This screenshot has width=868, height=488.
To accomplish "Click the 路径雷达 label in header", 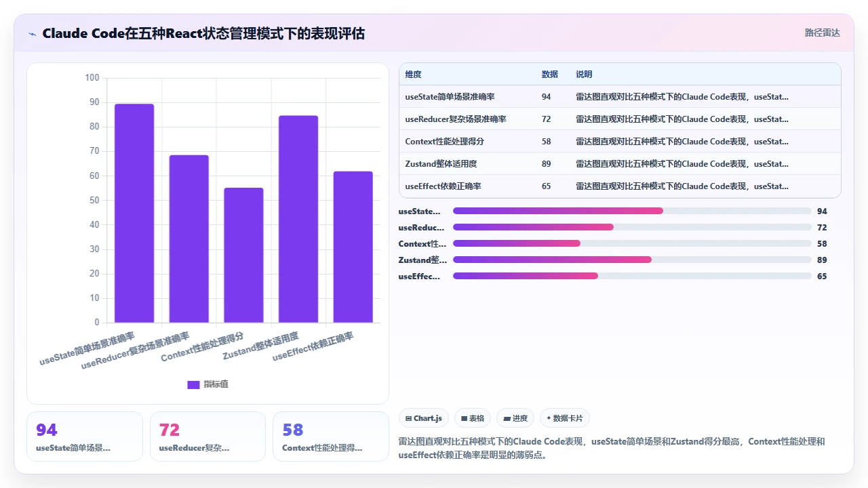I will 822,33.
